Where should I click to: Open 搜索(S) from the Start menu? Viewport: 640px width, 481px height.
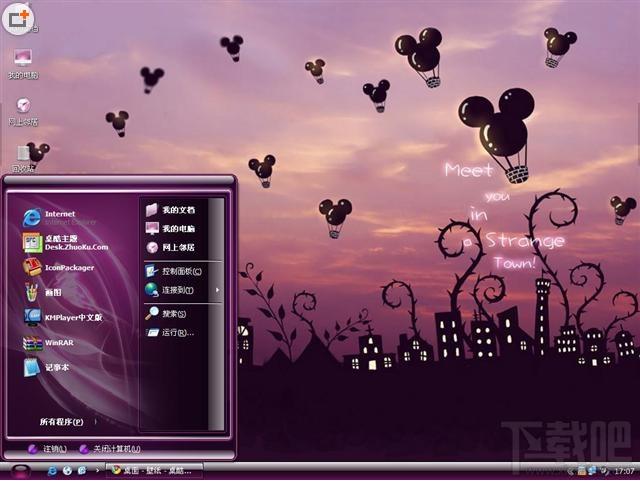click(166, 314)
